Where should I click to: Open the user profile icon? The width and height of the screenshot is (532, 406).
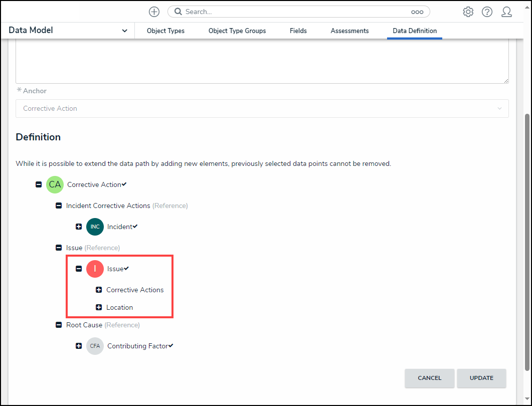pos(506,12)
